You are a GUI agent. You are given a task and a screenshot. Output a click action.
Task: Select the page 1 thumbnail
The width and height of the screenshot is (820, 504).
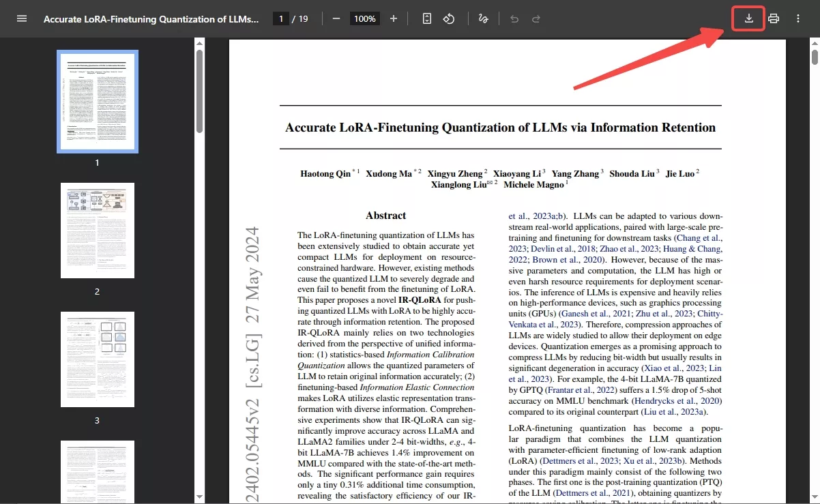(97, 101)
